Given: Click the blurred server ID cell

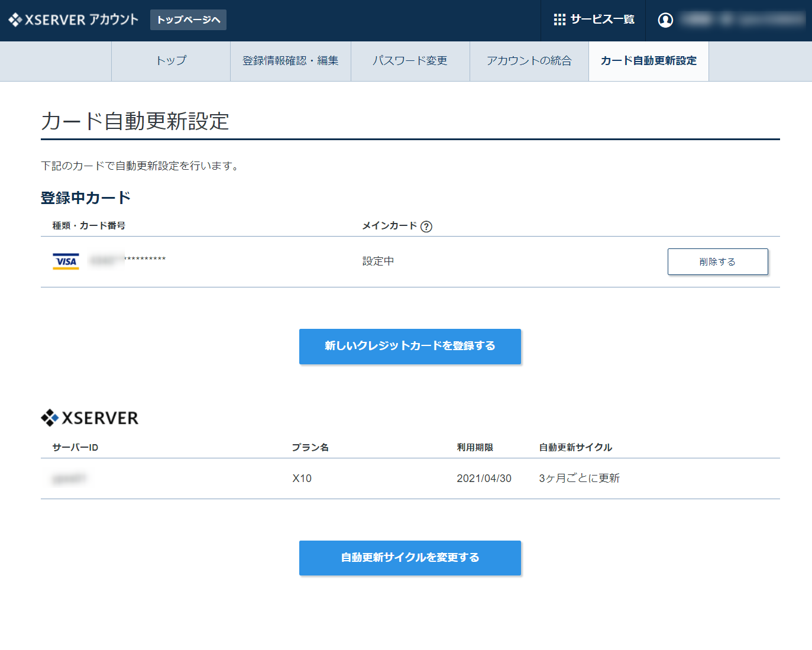Looking at the screenshot, I should (x=69, y=478).
